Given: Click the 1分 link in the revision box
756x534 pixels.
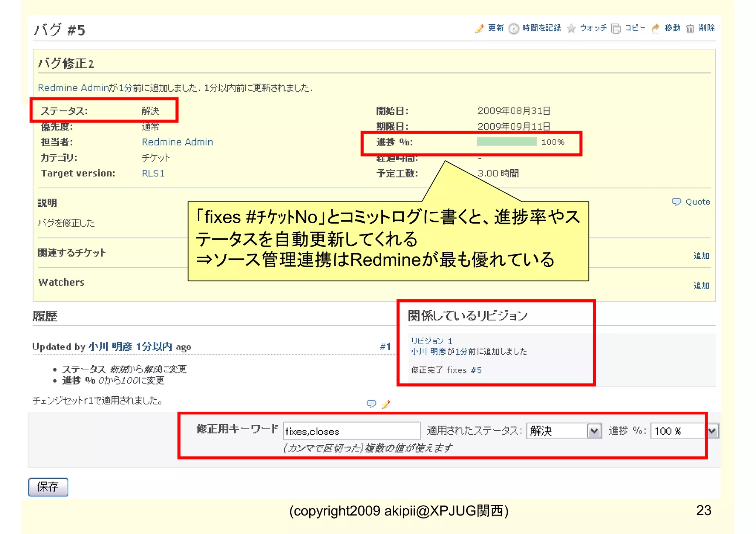Looking at the screenshot, I should point(461,351).
